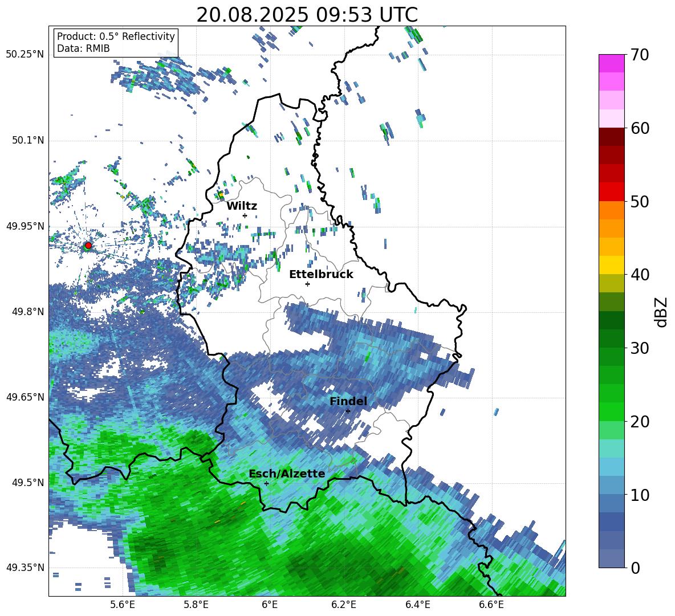Click the Product: 0.5° Reflectivity text

pyautogui.click(x=116, y=36)
